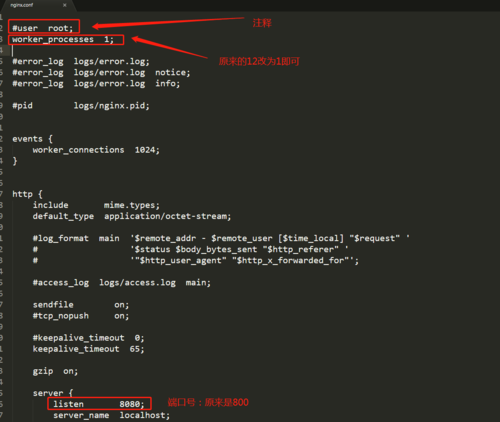500x422 pixels.
Task: Click '#error_log logs/error.log;' line without level
Action: [81, 62]
